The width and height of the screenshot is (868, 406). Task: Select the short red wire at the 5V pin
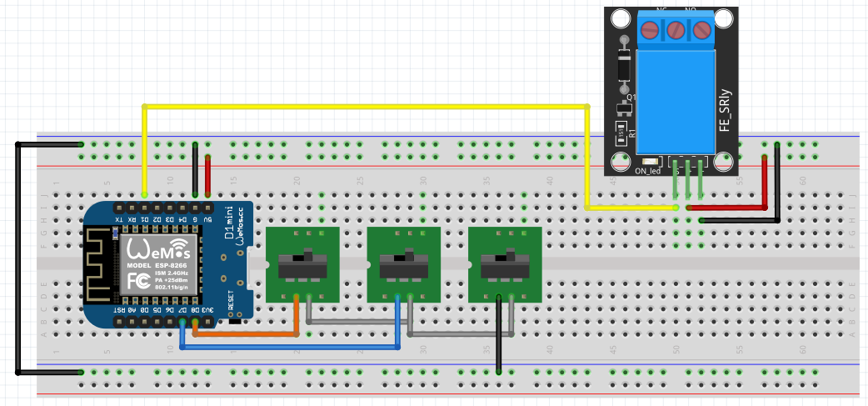207,173
